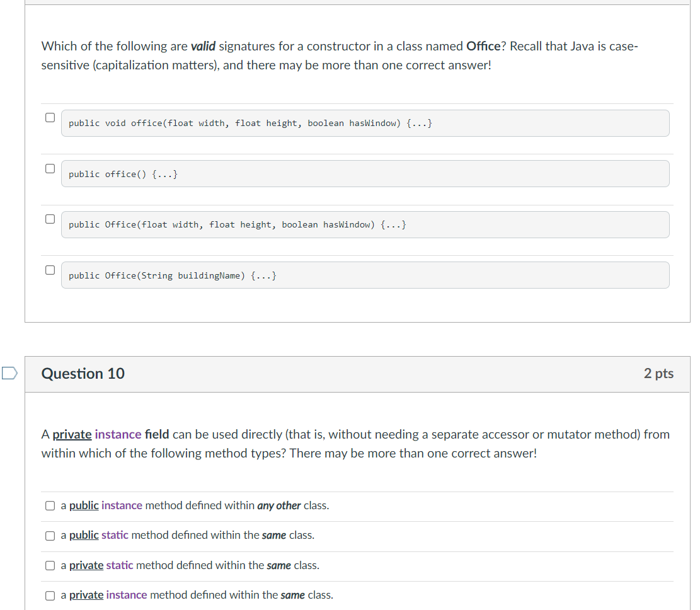Click the underlined word "public" in first answer row
The image size is (700, 610).
pos(83,505)
